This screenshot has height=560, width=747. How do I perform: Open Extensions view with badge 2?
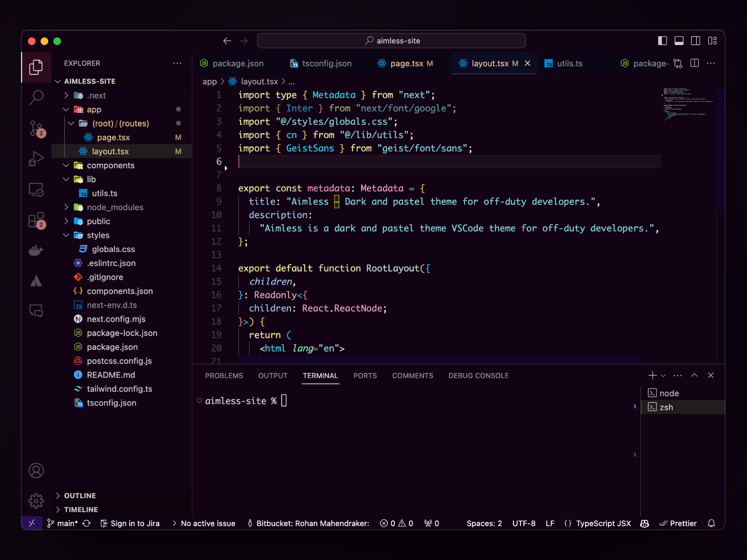coord(37,220)
